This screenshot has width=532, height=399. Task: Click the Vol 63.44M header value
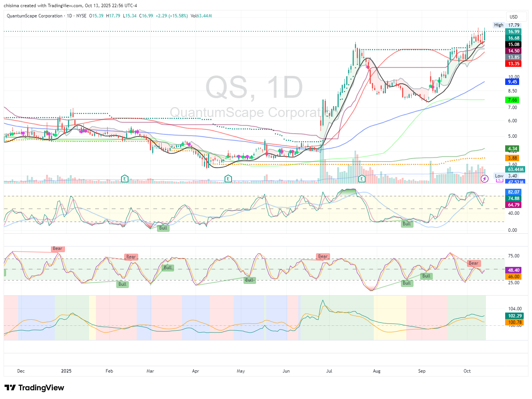[x=201, y=16]
